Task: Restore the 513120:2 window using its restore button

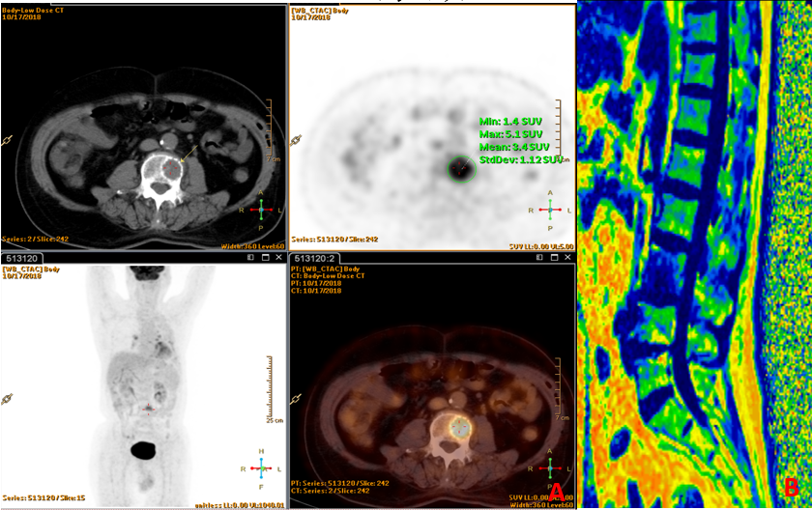Action: (540, 258)
